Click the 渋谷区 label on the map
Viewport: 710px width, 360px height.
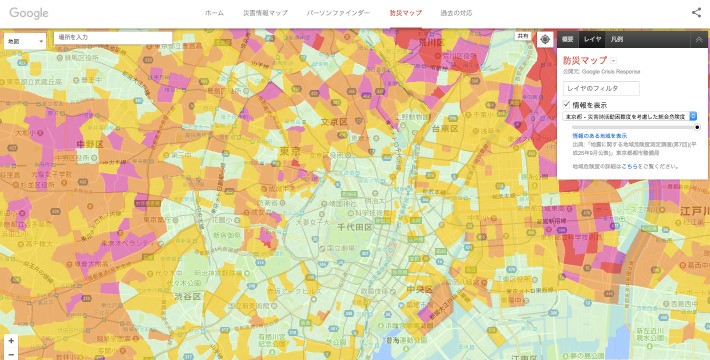(x=187, y=297)
